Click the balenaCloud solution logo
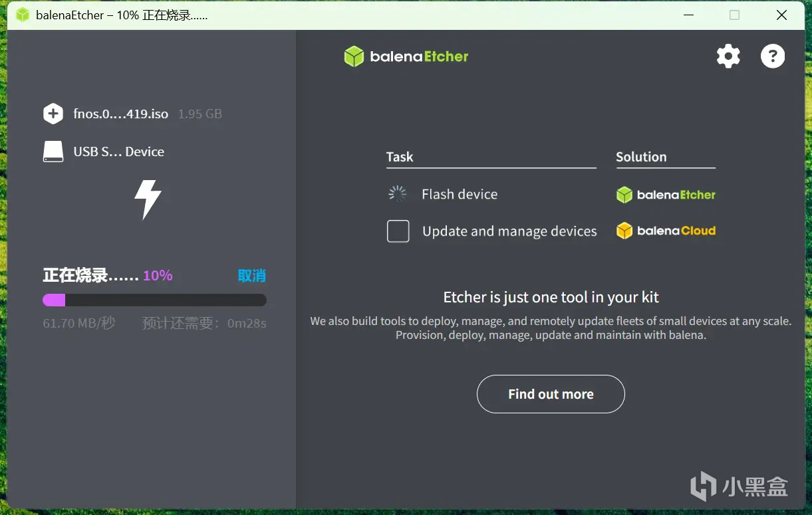812x515 pixels. 666,231
